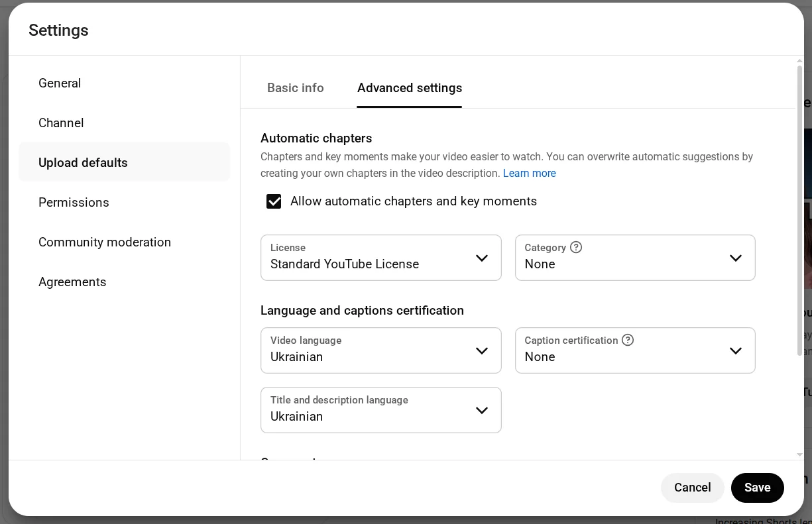This screenshot has width=812, height=524.
Task: Expand the Caption certification dropdown
Action: click(x=634, y=350)
